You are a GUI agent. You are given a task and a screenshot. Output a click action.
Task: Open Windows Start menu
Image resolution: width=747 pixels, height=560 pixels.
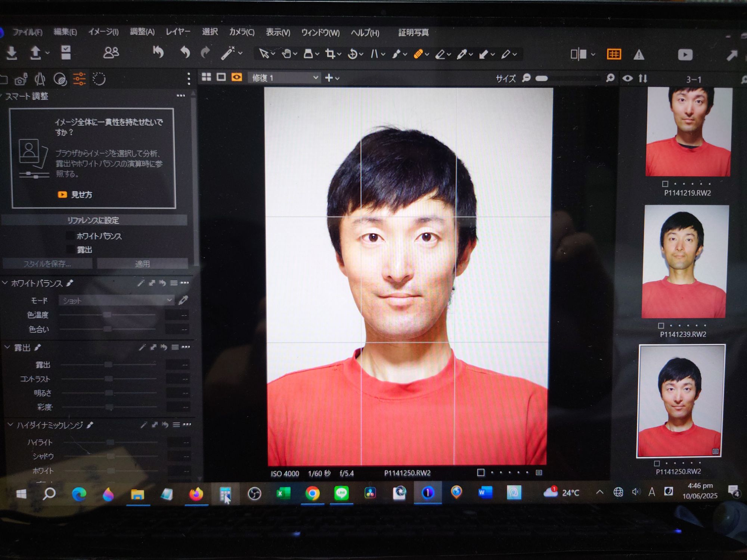(x=21, y=494)
